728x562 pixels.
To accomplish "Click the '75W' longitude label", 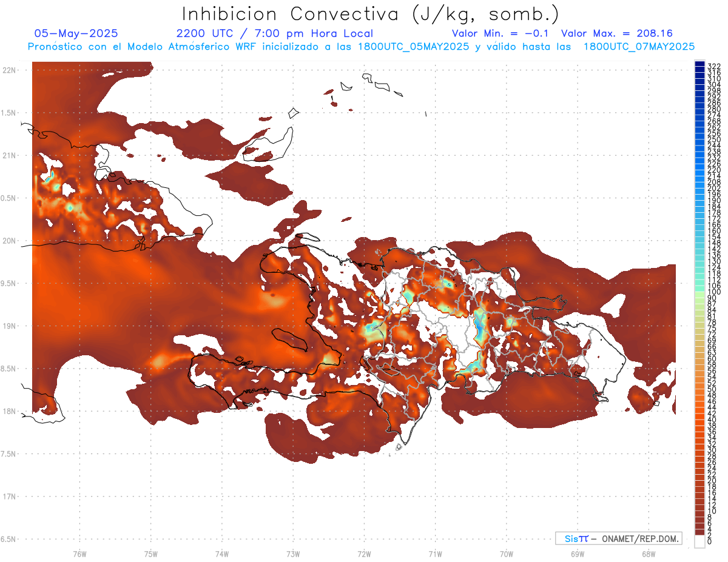I will (x=151, y=554).
